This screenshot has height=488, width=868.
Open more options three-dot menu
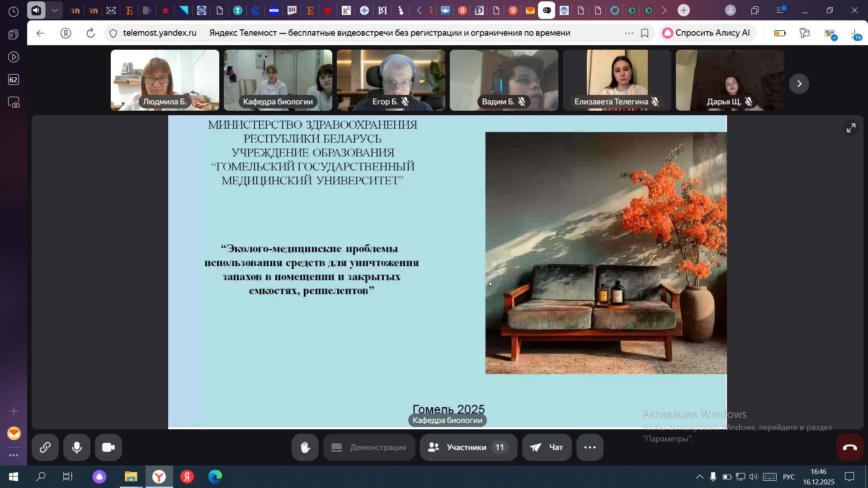(x=590, y=447)
